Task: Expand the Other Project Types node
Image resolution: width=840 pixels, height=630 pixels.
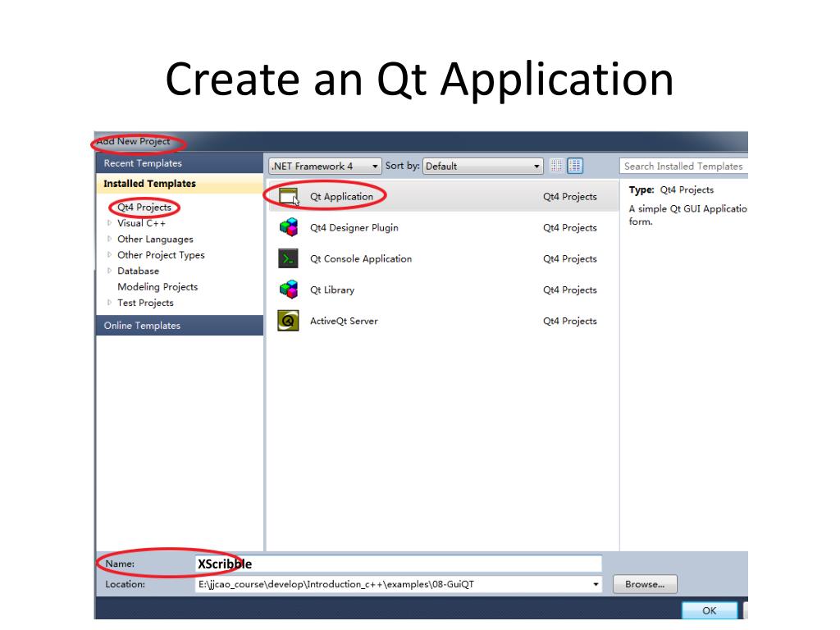Action: click(109, 255)
